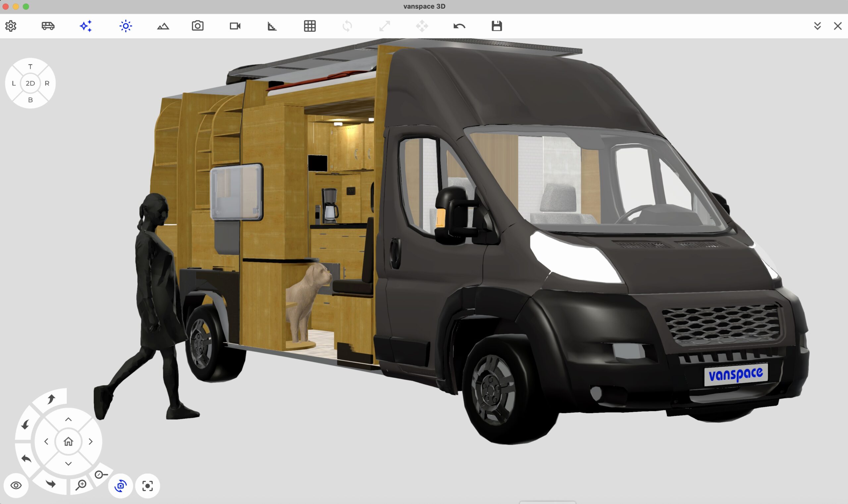Collapse toolbar with double chevron down
848x504 pixels.
click(x=818, y=26)
